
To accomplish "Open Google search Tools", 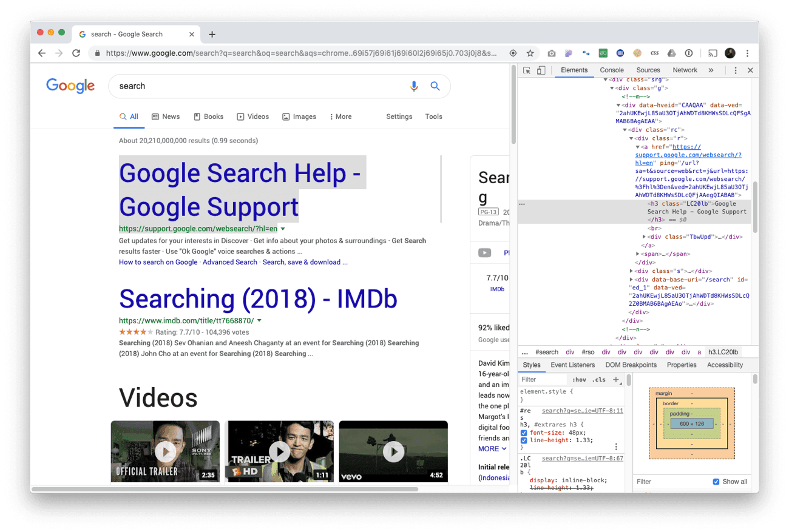I will 433,116.
